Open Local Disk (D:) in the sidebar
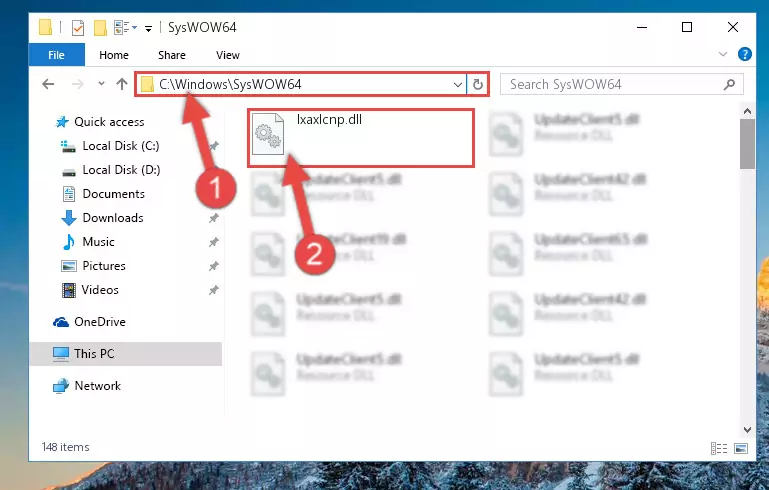769x490 pixels. click(x=121, y=170)
